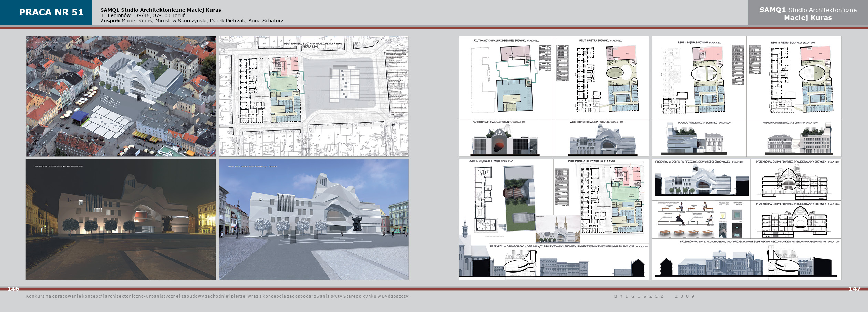Image resolution: width=868 pixels, height=312 pixels.
Task: Click the 'RZUT PARTERU BUDYNKU WRAZ Z PŁYTĄ RYNKU' caption
Action: tap(313, 45)
